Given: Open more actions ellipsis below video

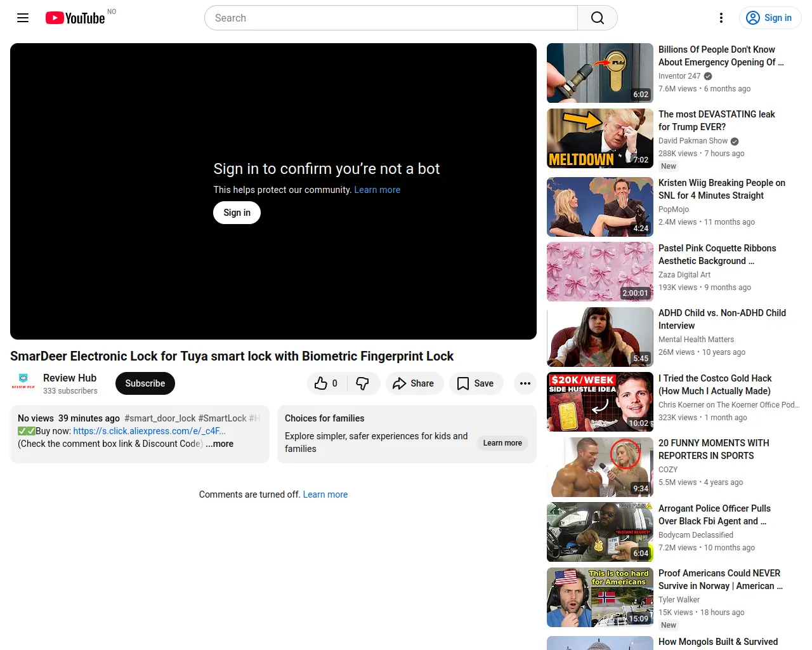Looking at the screenshot, I should [x=525, y=383].
